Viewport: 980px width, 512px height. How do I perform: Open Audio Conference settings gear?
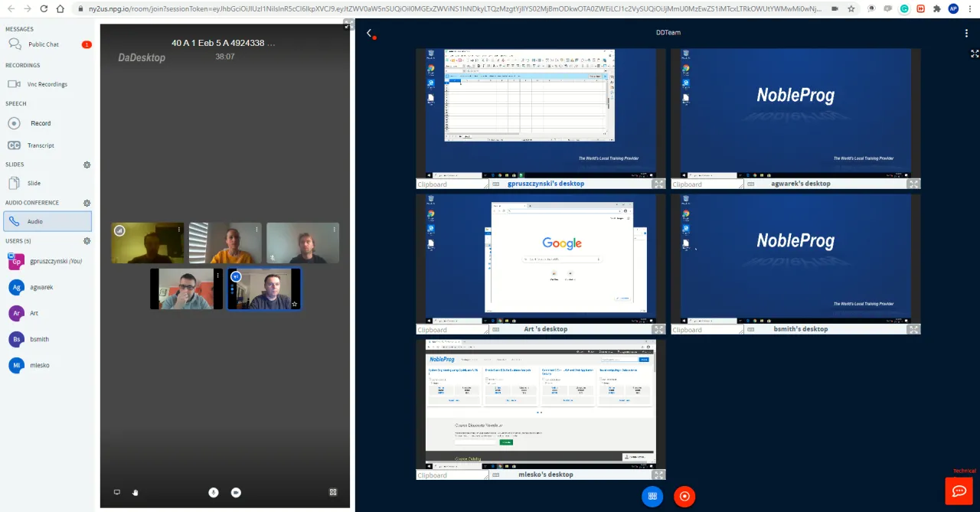click(x=87, y=203)
